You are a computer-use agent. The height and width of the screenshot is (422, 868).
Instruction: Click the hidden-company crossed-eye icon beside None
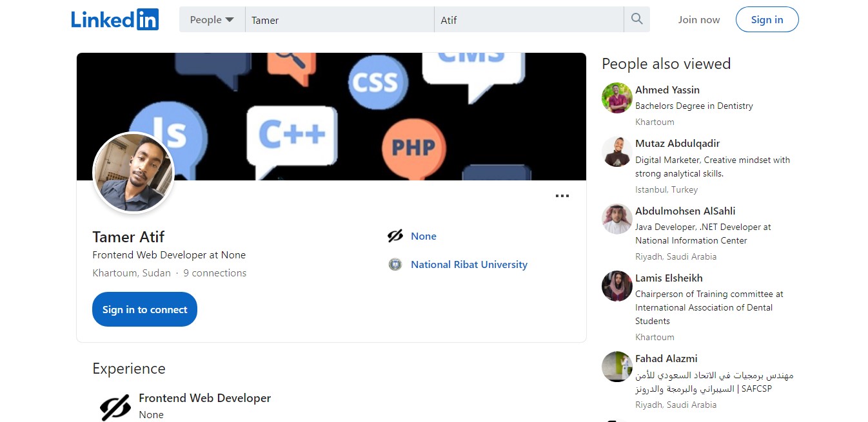click(x=395, y=236)
